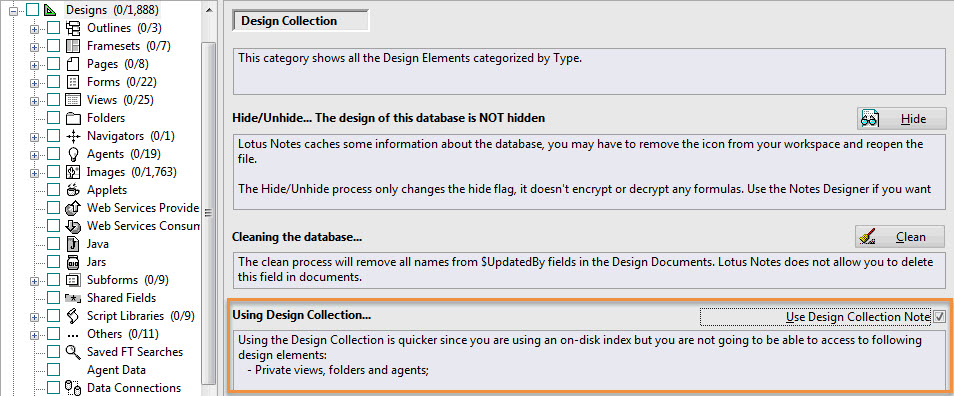Select the Data Connections tree item
This screenshot has width=954, height=396.
point(134,388)
